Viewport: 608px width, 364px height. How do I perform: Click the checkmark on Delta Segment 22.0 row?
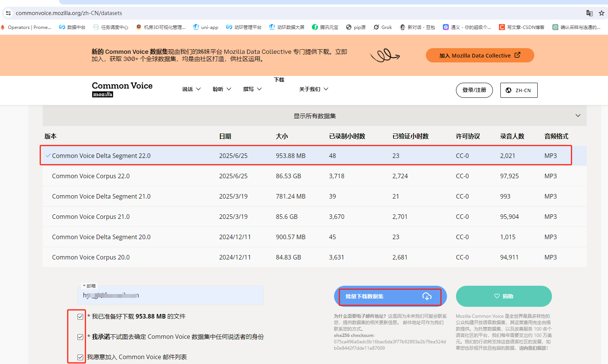48,155
